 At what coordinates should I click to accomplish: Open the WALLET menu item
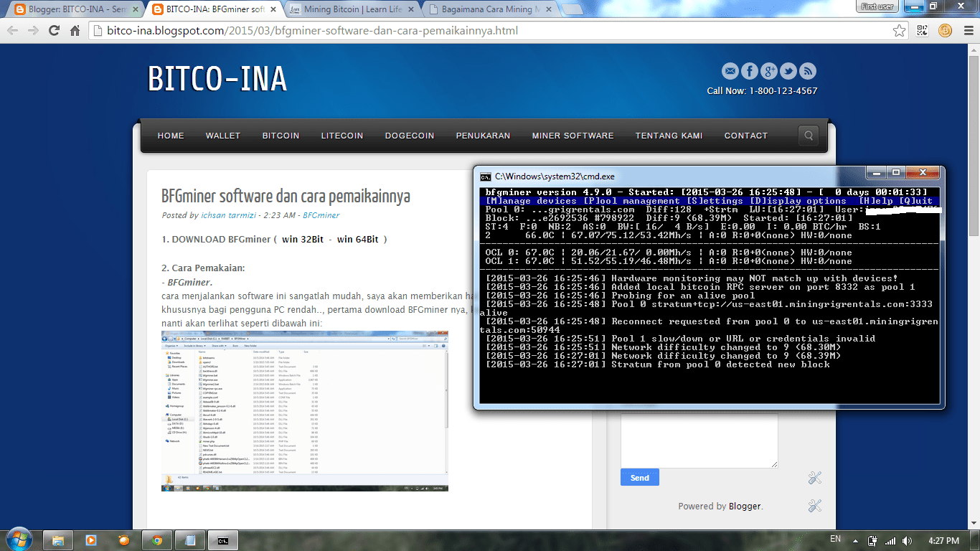[x=223, y=136]
